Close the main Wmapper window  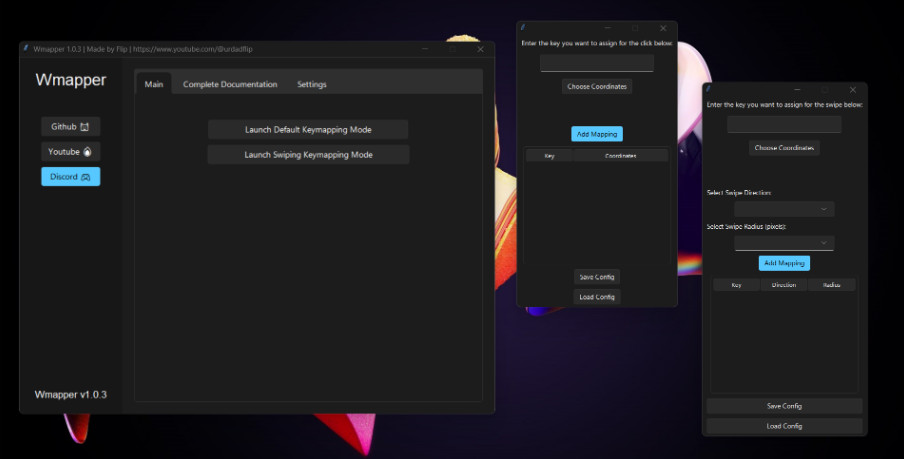(x=480, y=49)
